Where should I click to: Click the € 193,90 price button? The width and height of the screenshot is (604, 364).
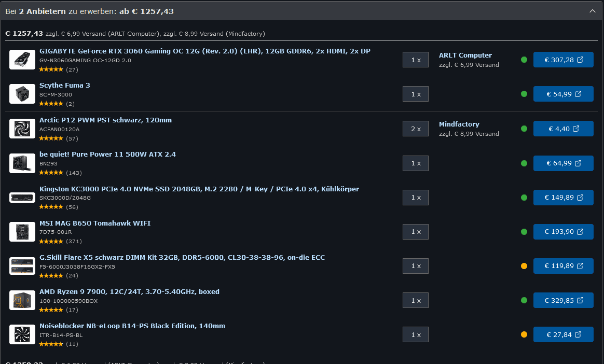[x=563, y=232]
